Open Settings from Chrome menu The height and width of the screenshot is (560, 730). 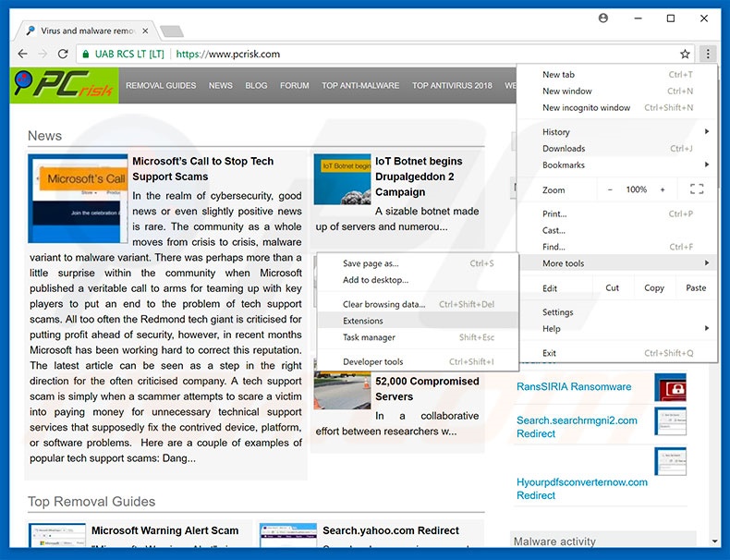[x=617, y=312]
